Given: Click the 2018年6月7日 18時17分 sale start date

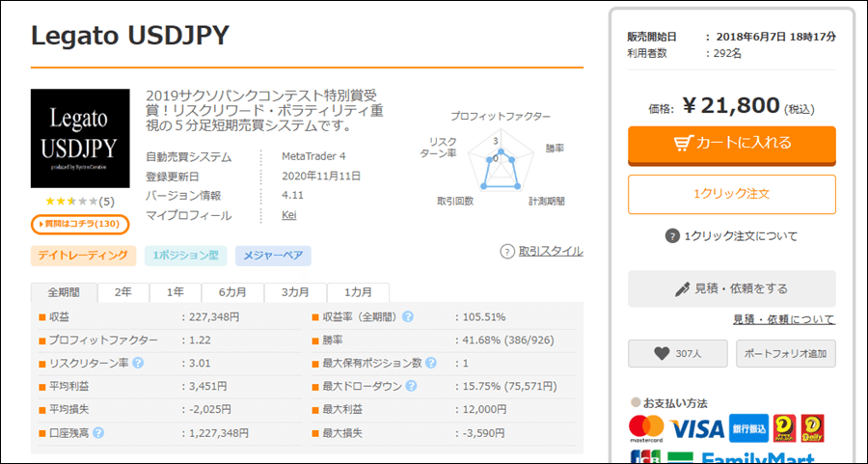Looking at the screenshot, I should [775, 37].
